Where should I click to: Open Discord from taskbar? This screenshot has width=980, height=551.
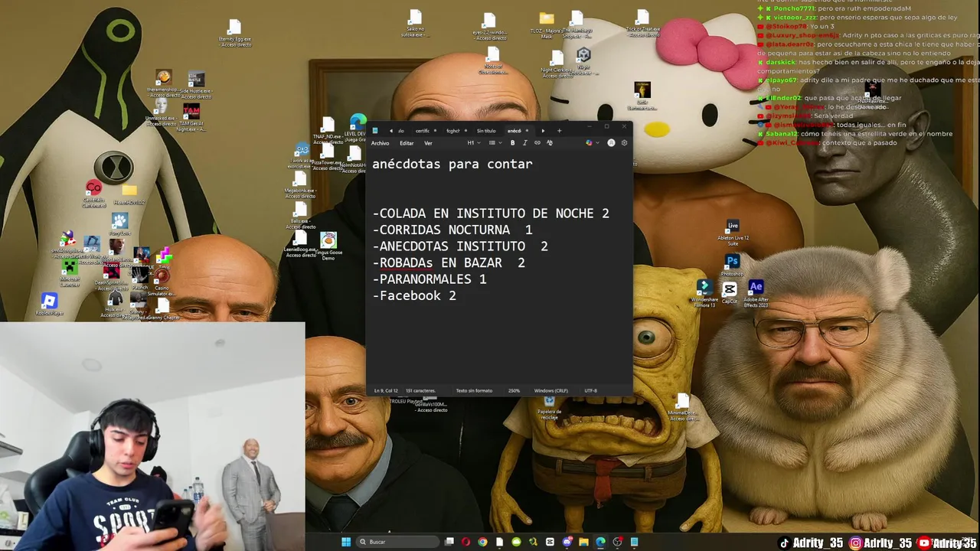pos(567,542)
